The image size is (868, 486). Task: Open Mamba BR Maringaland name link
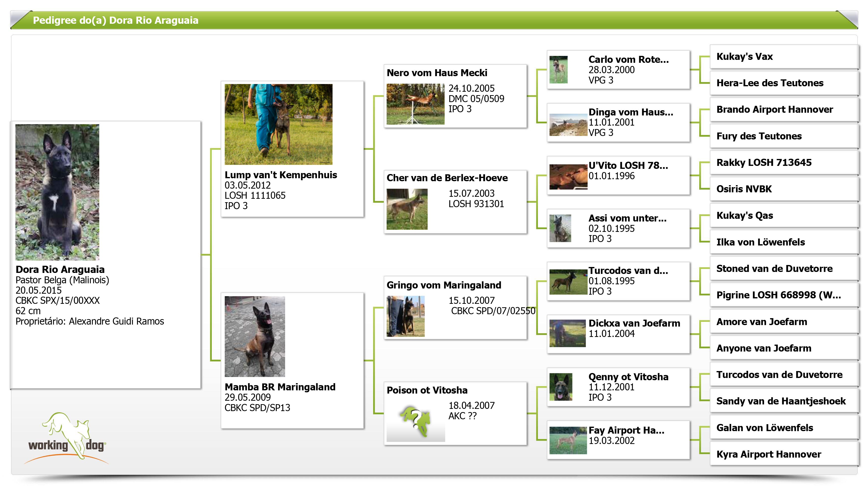click(x=280, y=387)
